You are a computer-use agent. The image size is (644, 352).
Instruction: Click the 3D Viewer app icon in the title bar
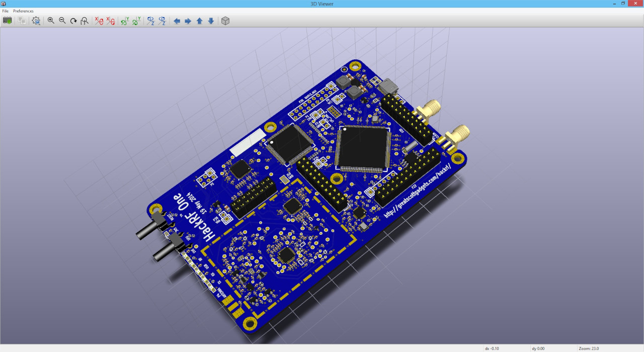(4, 4)
